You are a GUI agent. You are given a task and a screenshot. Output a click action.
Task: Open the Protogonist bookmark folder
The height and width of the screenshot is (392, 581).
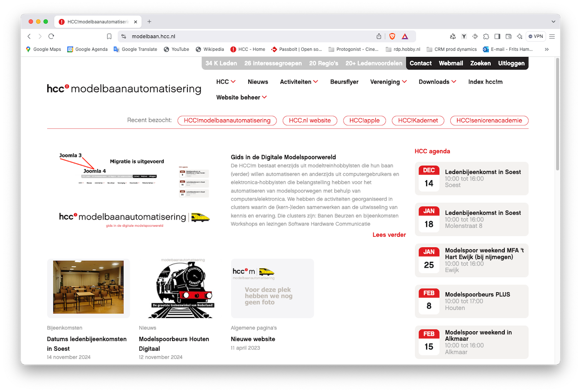pyautogui.click(x=353, y=49)
